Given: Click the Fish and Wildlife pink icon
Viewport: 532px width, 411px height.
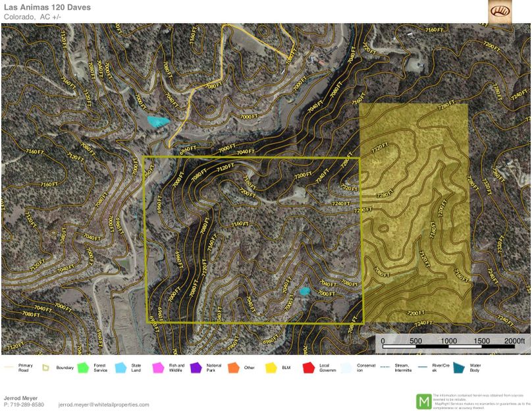Looking at the screenshot, I should pyautogui.click(x=158, y=368).
